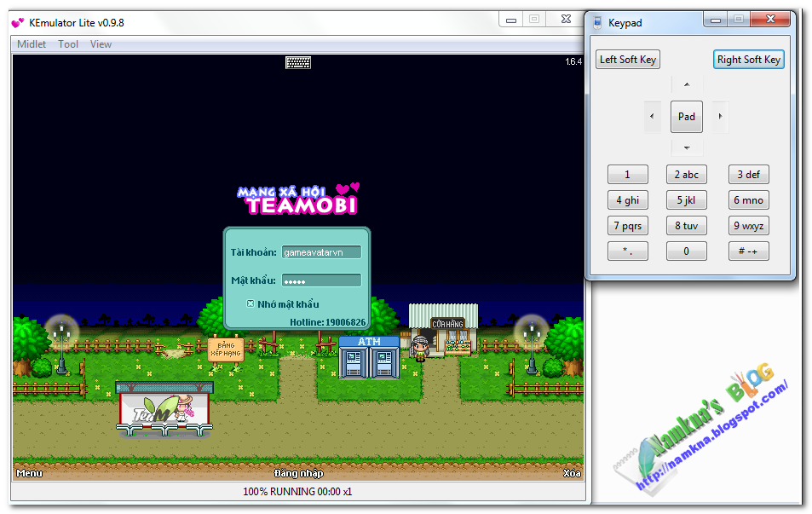Screen dimensions: 812x514
Task: Click the ATM booth in game
Action: click(369, 357)
